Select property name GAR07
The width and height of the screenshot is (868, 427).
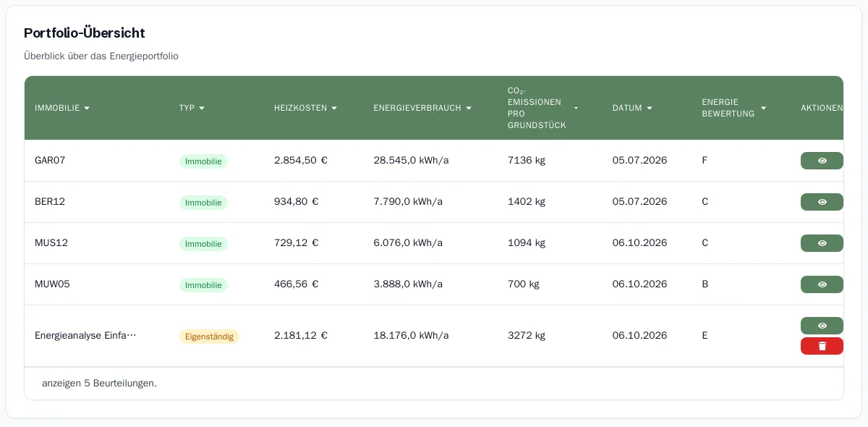(50, 161)
